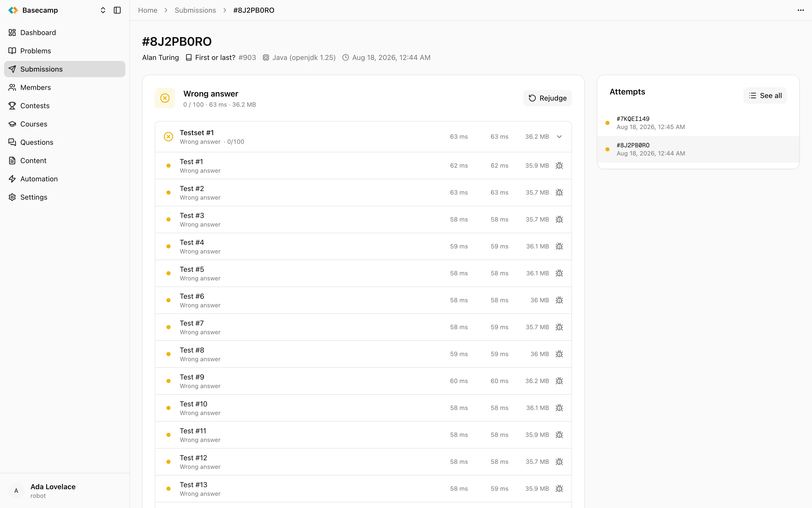
Task: Navigate to Contests
Action: click(64, 106)
